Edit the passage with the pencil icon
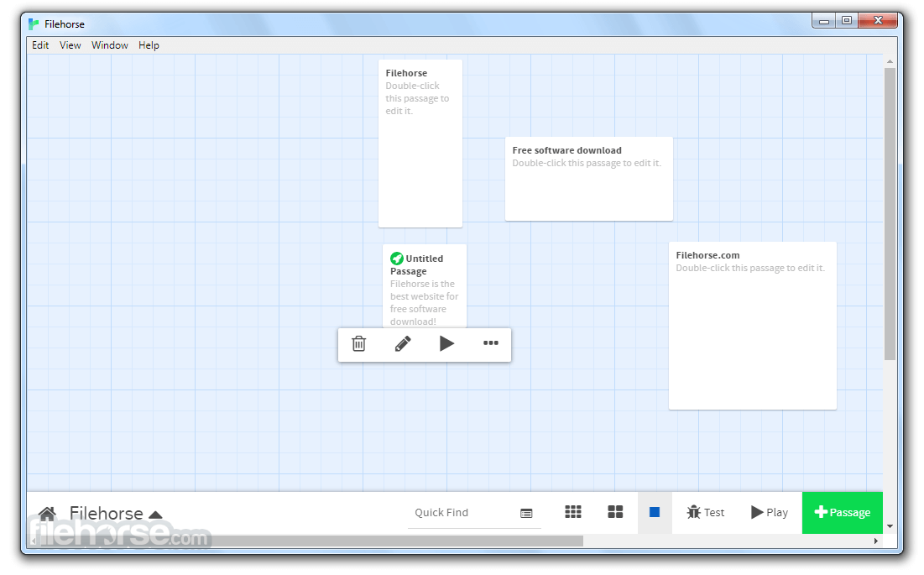Image resolution: width=924 pixels, height=575 pixels. (x=403, y=343)
